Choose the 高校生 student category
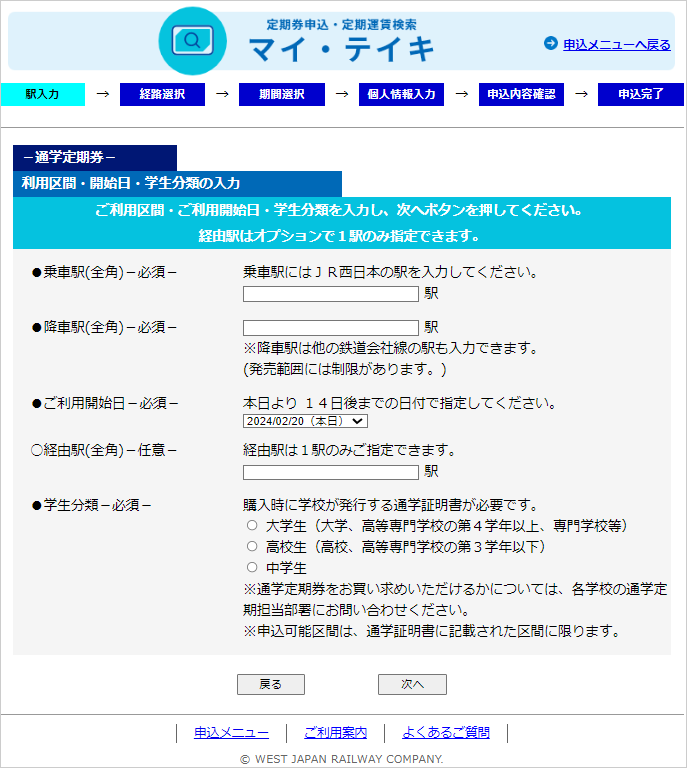The image size is (687, 768). (252, 546)
